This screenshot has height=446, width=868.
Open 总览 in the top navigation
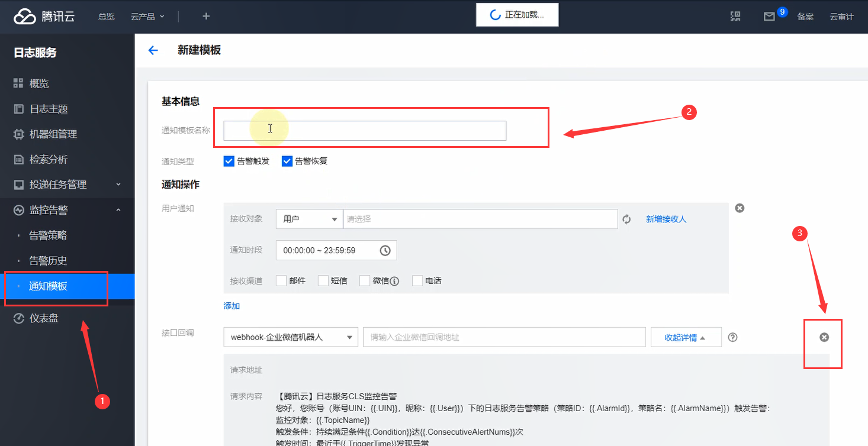(x=107, y=17)
